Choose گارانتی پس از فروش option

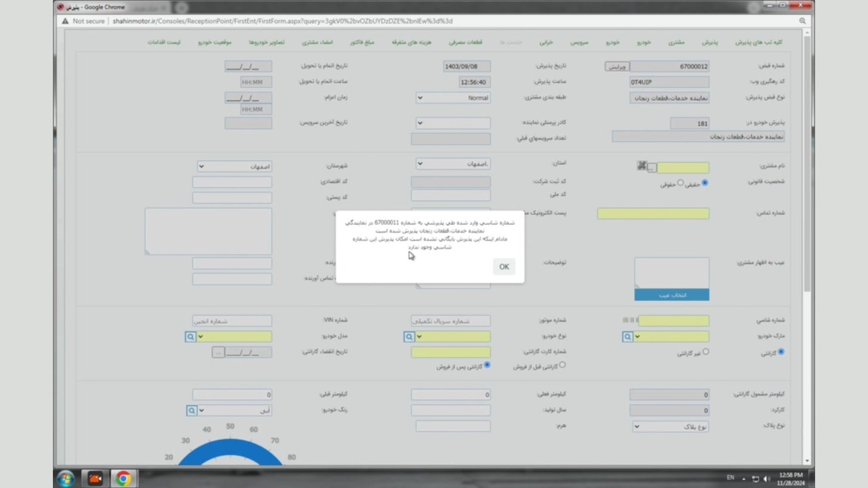(487, 365)
